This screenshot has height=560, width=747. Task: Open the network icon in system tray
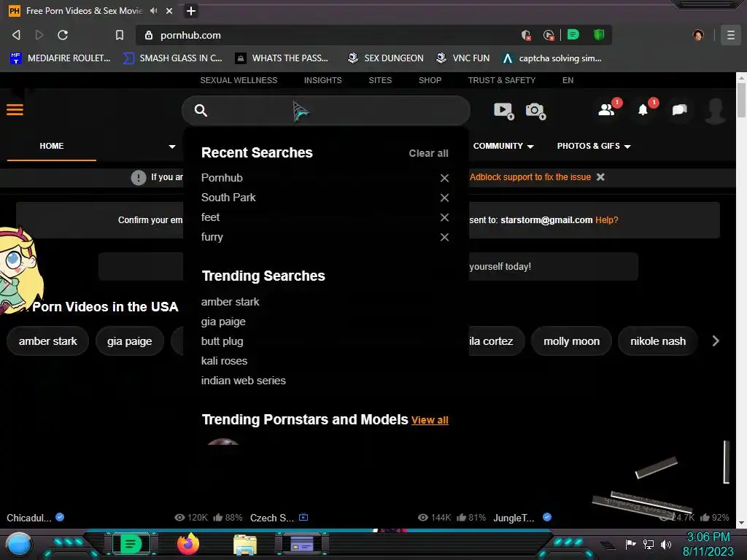pyautogui.click(x=648, y=544)
